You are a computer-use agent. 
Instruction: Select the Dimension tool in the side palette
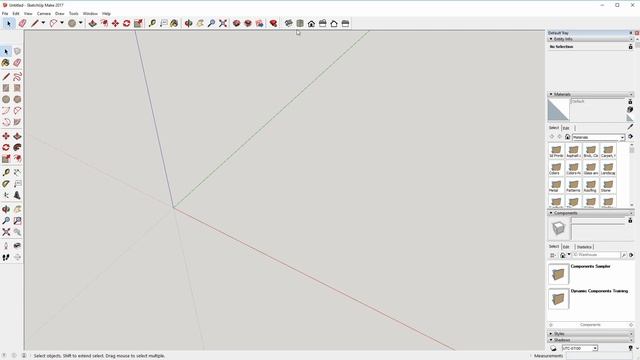[x=17, y=173]
